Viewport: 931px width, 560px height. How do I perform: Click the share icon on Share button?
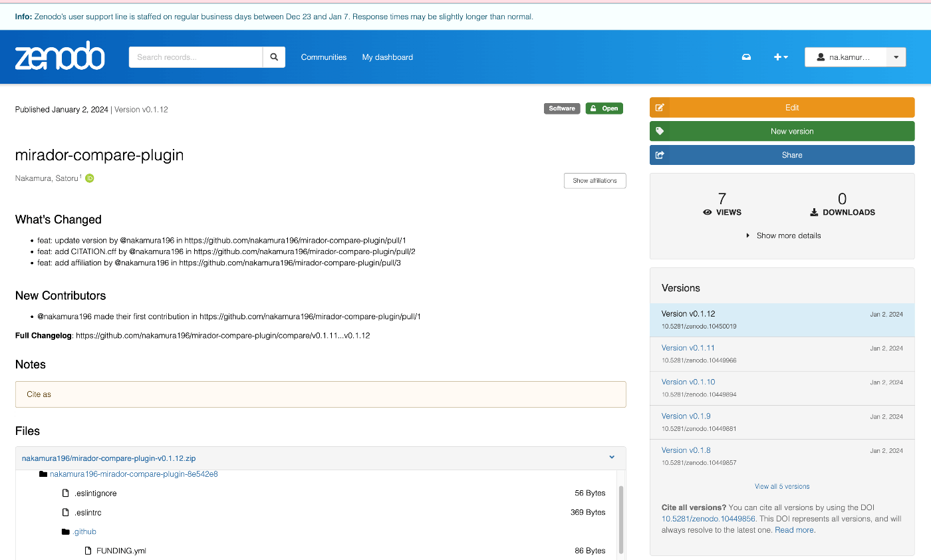pos(660,155)
